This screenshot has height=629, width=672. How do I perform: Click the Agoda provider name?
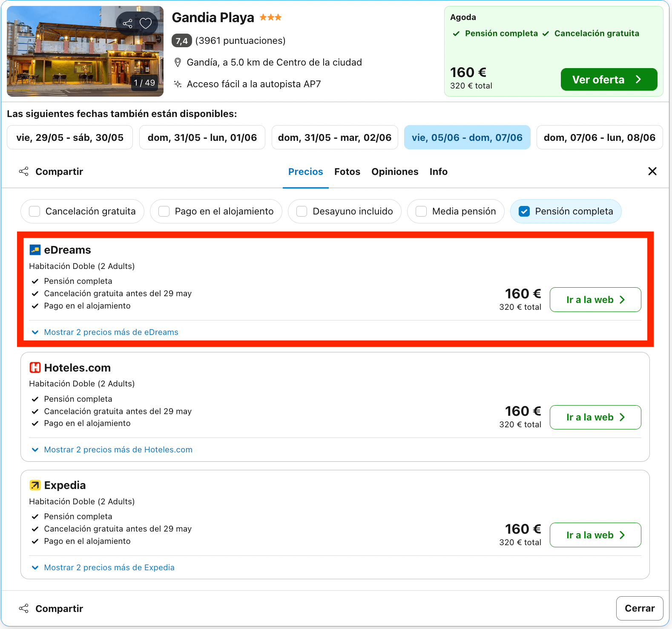(463, 17)
